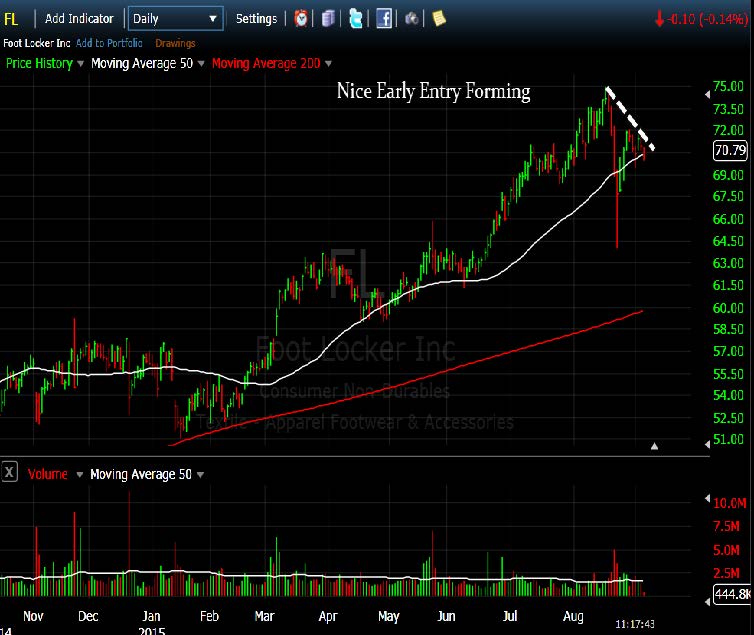This screenshot has width=754, height=635.
Task: Click the alarm clock alert icon
Action: coord(301,19)
